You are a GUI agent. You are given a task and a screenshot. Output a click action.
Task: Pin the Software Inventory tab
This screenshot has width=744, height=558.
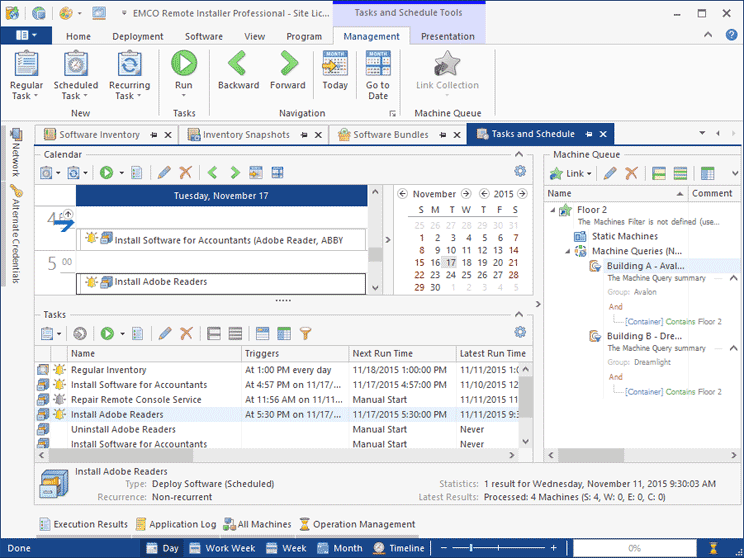(x=154, y=135)
